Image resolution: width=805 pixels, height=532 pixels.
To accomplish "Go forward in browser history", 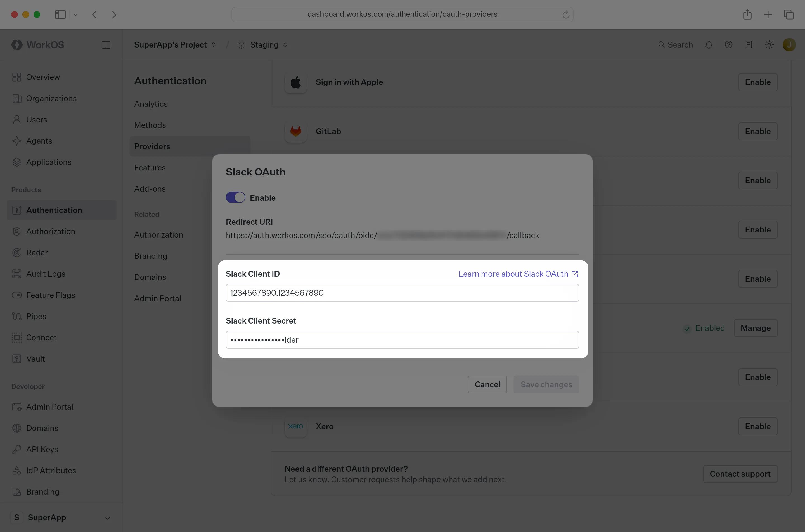I will 114,14.
